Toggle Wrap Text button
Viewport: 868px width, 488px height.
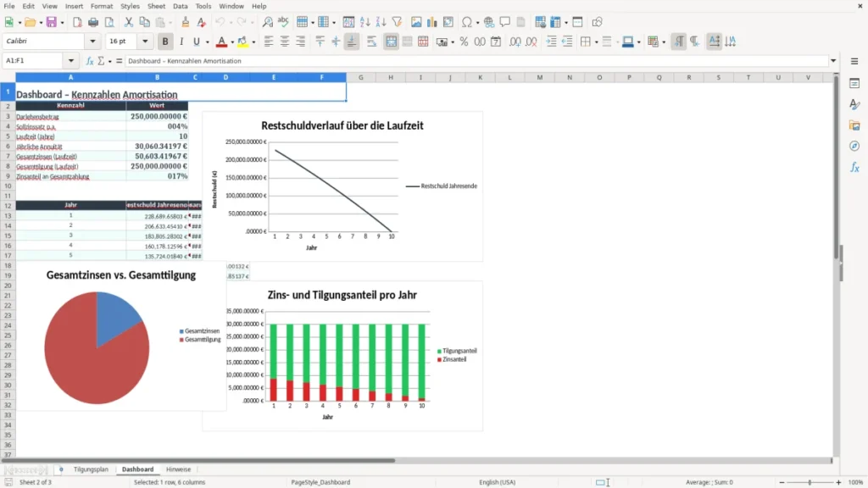point(371,42)
